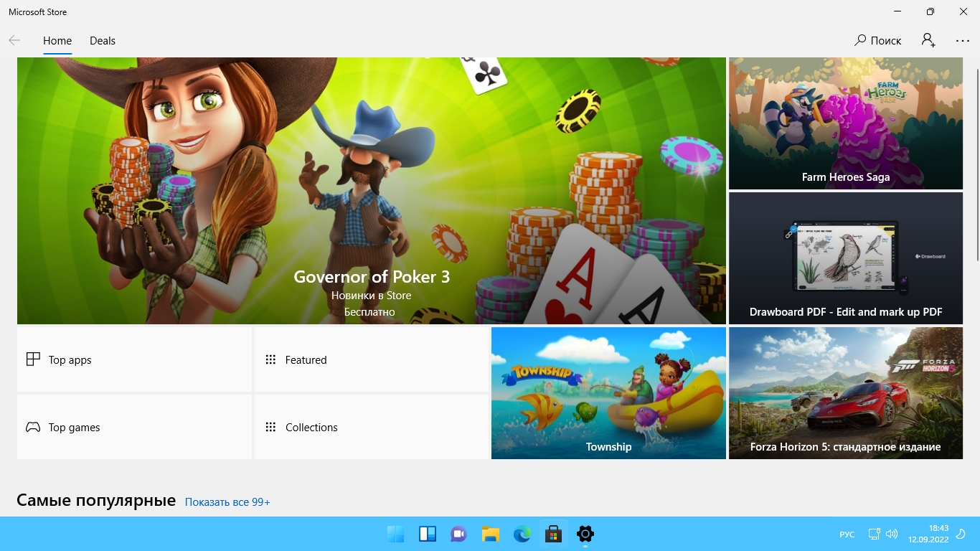The height and width of the screenshot is (551, 980).
Task: Open the Top apps section
Action: click(135, 359)
